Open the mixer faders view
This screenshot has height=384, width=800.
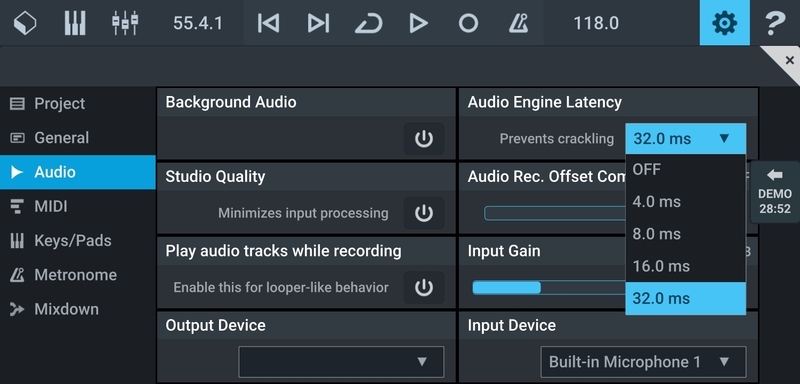pos(125,23)
